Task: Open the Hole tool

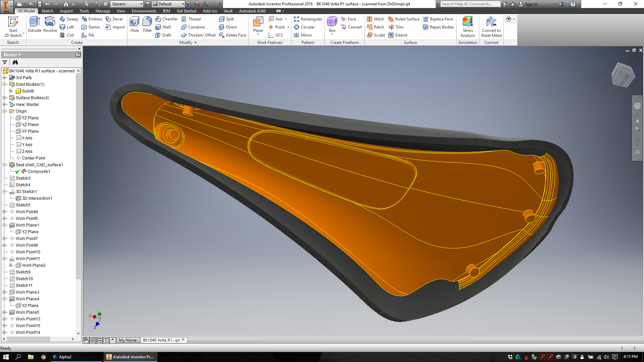Action: pos(135,24)
